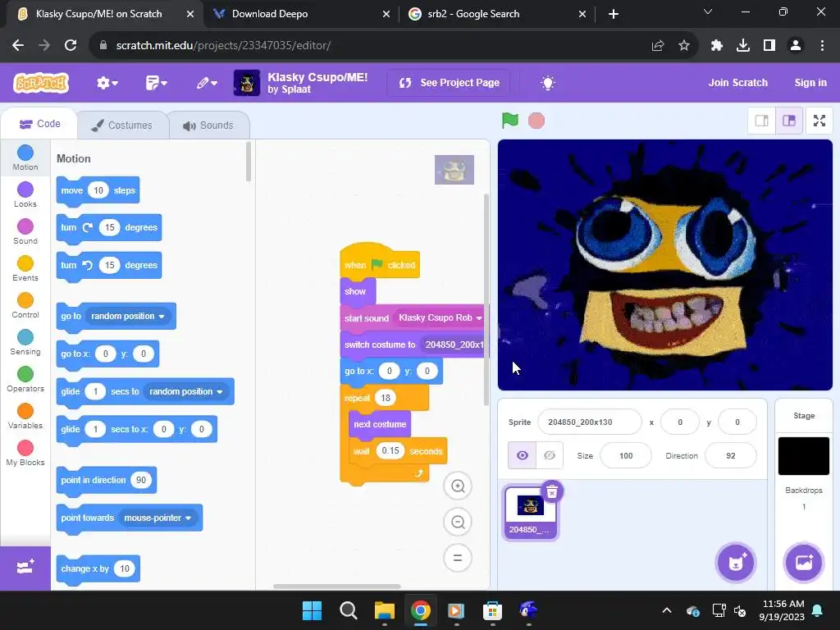Click sprite y position field

point(737,422)
